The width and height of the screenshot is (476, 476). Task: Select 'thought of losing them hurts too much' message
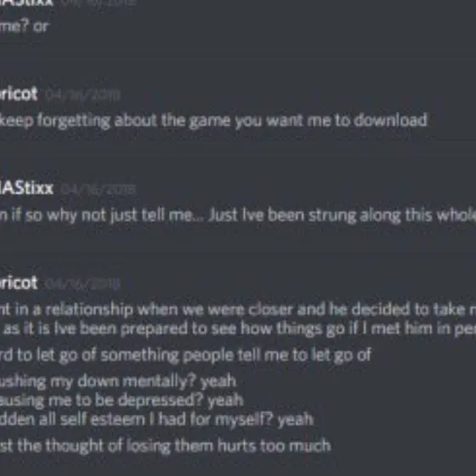pyautogui.click(x=166, y=446)
